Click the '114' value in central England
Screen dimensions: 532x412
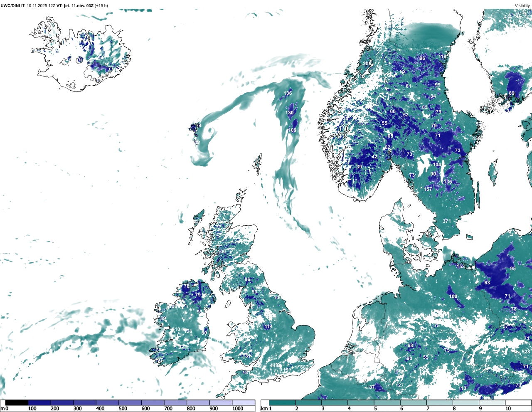[268, 327]
